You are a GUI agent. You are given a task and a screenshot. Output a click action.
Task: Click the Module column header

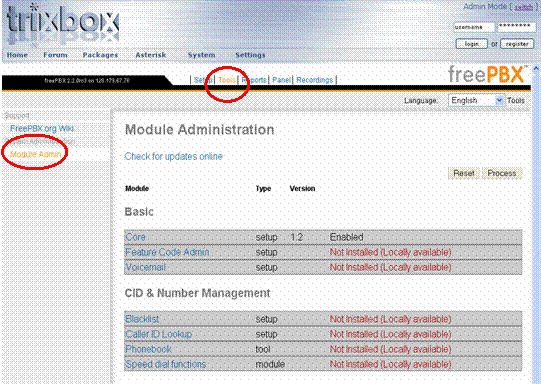137,188
